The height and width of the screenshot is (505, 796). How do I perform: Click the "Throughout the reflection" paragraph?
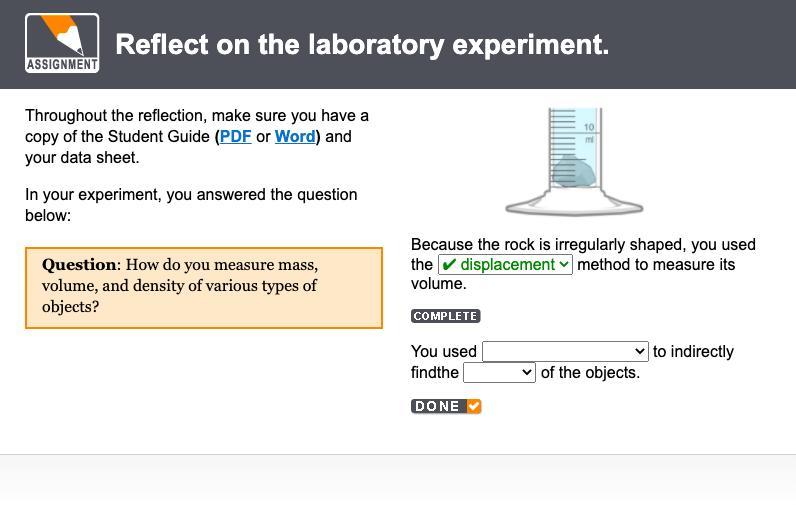(196, 137)
